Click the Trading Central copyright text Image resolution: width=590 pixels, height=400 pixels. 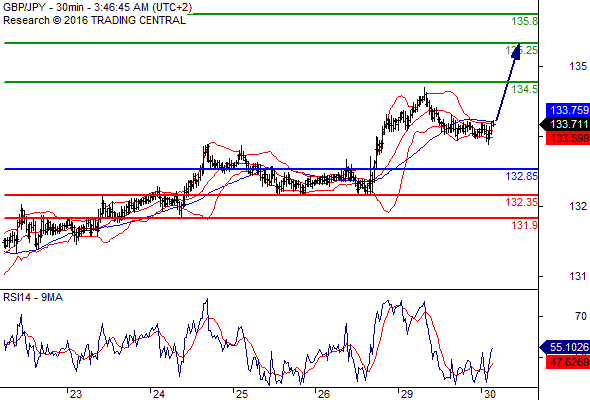click(94, 20)
